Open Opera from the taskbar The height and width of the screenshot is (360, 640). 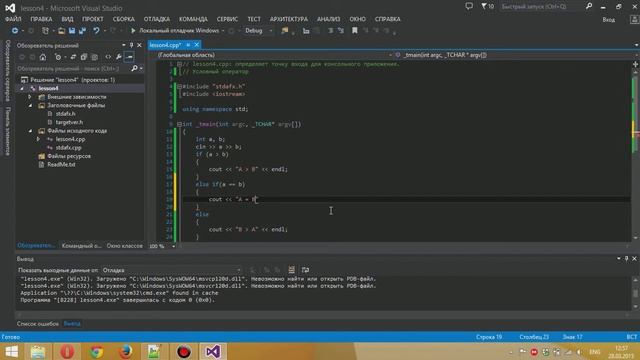(67, 351)
